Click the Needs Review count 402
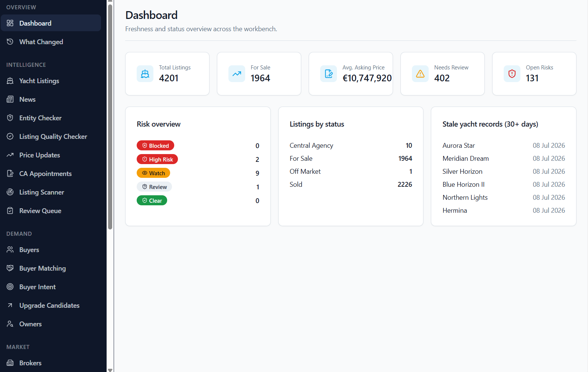The image size is (588, 372). click(442, 78)
